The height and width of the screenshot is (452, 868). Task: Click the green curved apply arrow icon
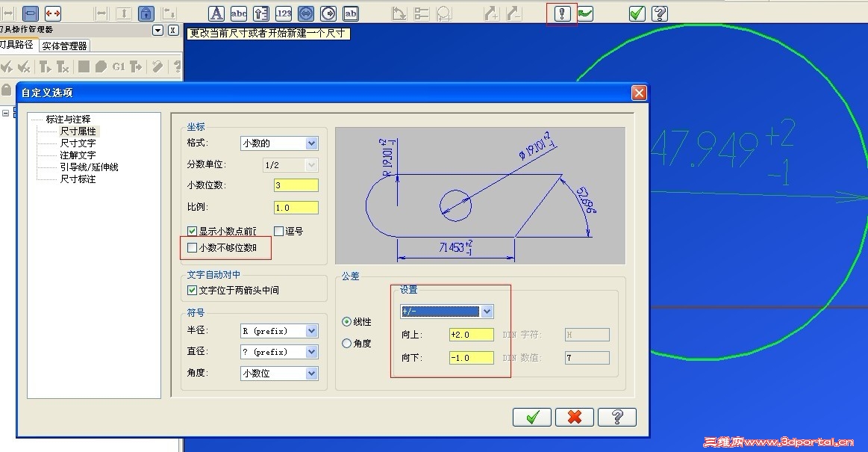pos(584,13)
